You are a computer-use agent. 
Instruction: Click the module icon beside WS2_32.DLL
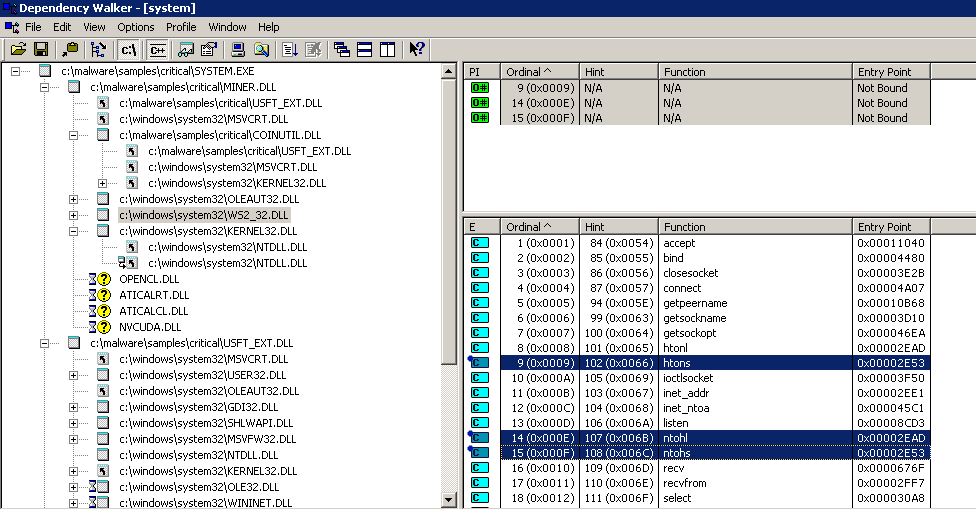103,215
